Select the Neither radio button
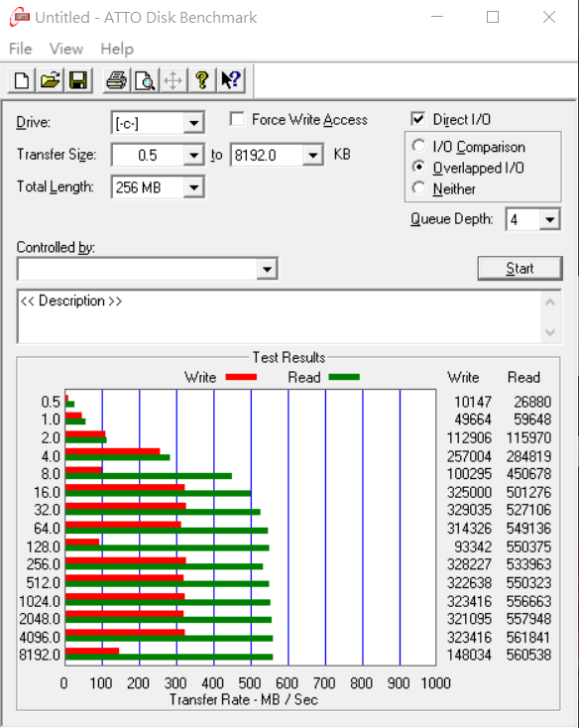 tap(418, 188)
